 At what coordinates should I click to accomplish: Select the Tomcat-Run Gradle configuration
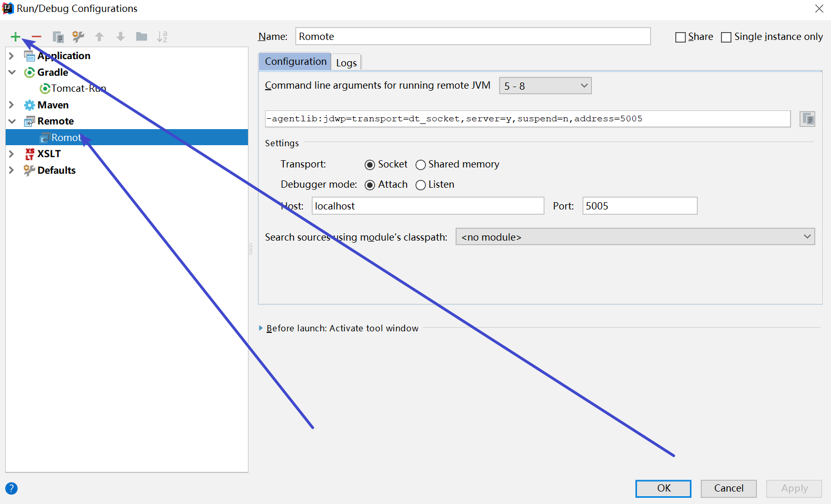(73, 89)
